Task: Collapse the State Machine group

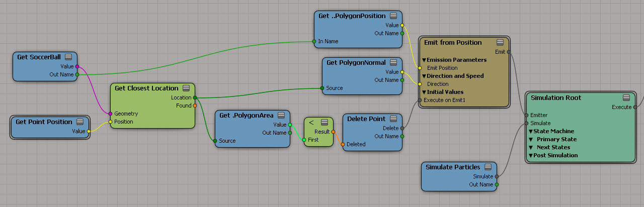Action: [531, 131]
